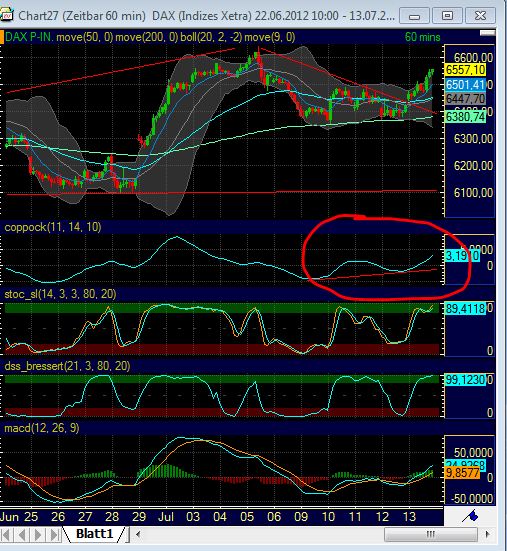This screenshot has height=551, width=507.
Task: Click the stochastic value 89,4118
Action: pos(465,309)
